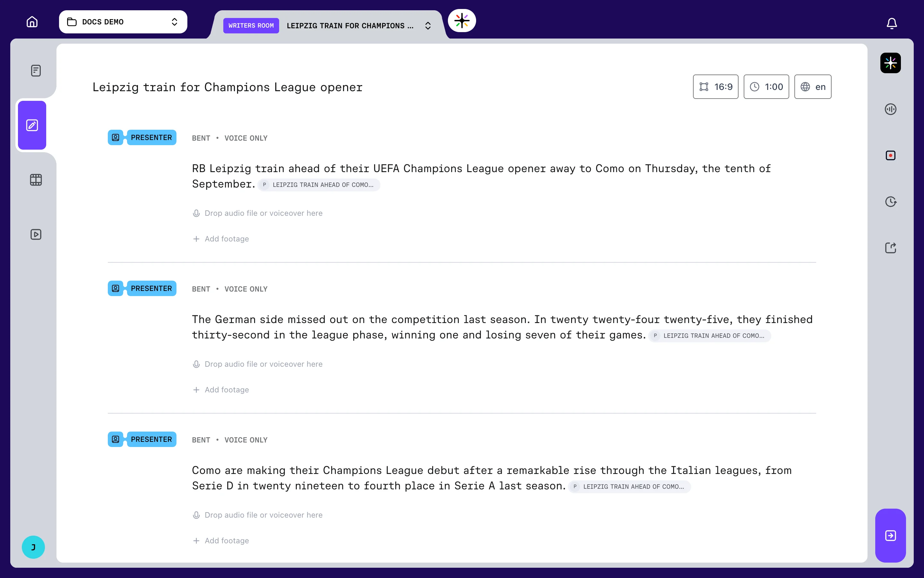924x578 pixels.
Task: Open the audio waveform icon in right panel
Action: [890, 109]
